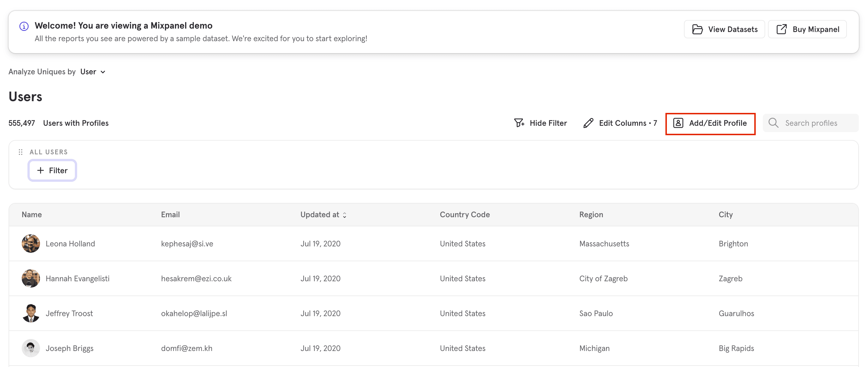
Task: Click the drag handle icon on ALL USERS
Action: [21, 152]
